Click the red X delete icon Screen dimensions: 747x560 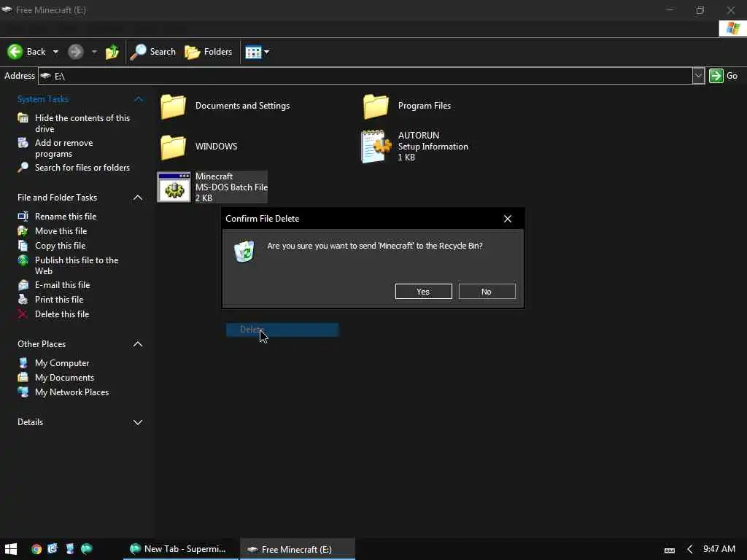coord(23,314)
